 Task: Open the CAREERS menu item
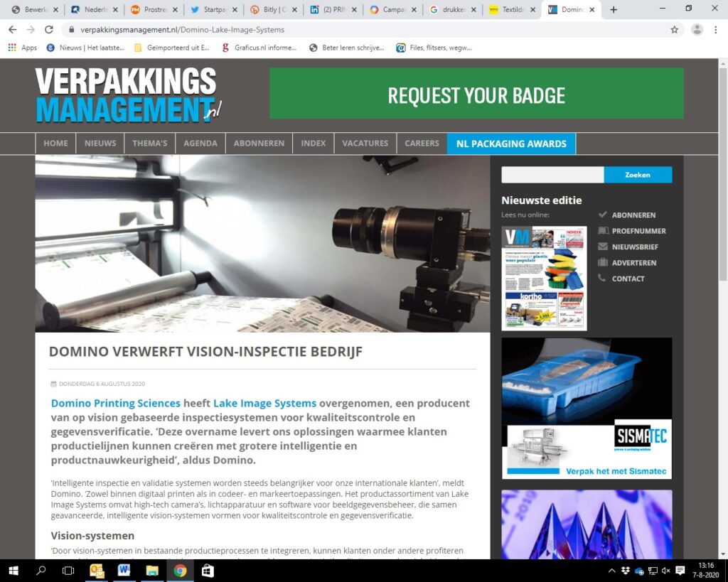pyautogui.click(x=422, y=144)
